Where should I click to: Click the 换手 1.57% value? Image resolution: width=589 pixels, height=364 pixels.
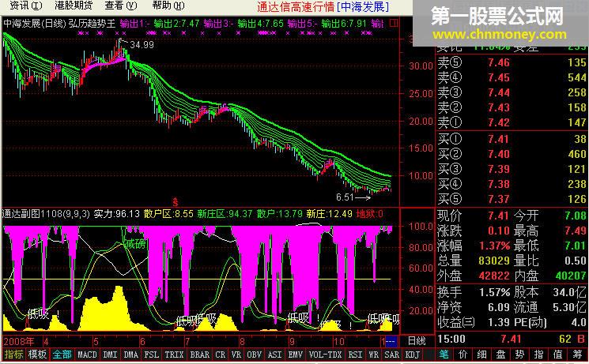pos(494,292)
